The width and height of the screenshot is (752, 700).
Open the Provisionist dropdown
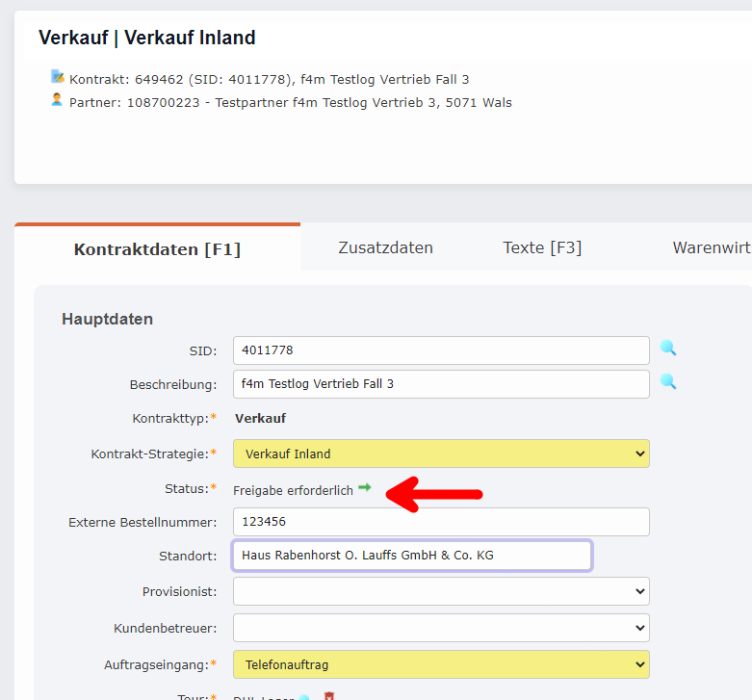[441, 591]
